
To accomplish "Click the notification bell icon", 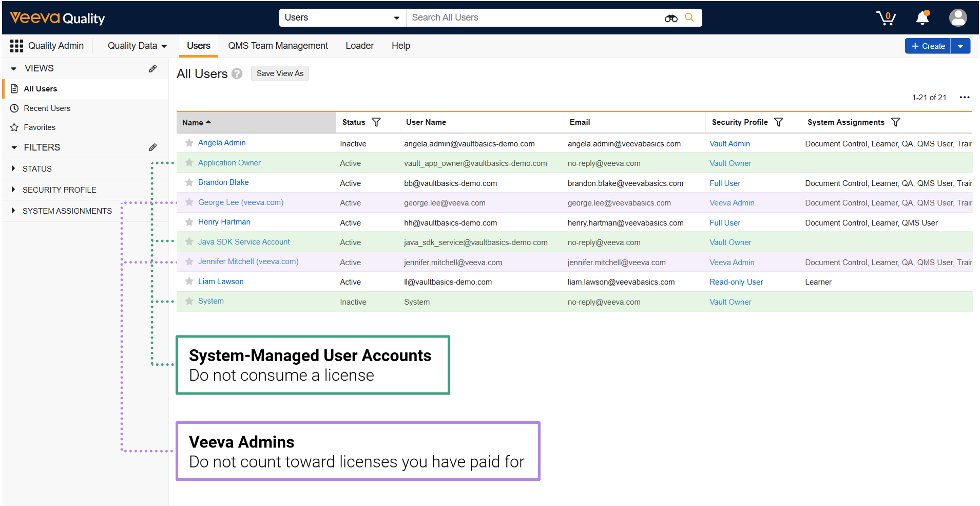I will (x=922, y=17).
